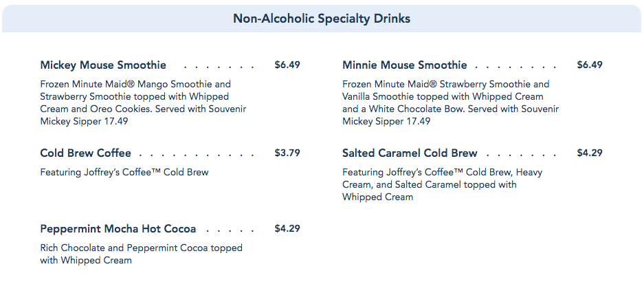Screen dimensions: 644x302
Task: Click the dotted leader after Mickey Mouse Smoothie
Action: tap(219, 67)
